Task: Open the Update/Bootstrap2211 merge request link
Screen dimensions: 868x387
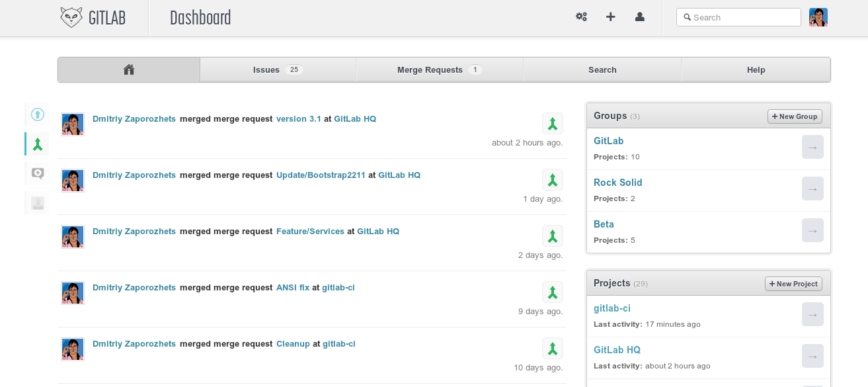Action: (x=321, y=175)
